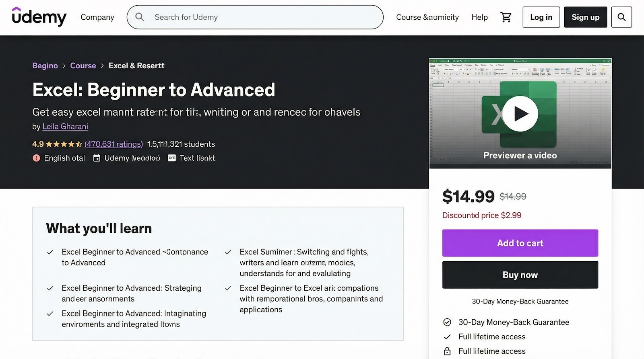Click the chevron after Begino breadcrumb
This screenshot has width=644, height=359.
(64, 66)
